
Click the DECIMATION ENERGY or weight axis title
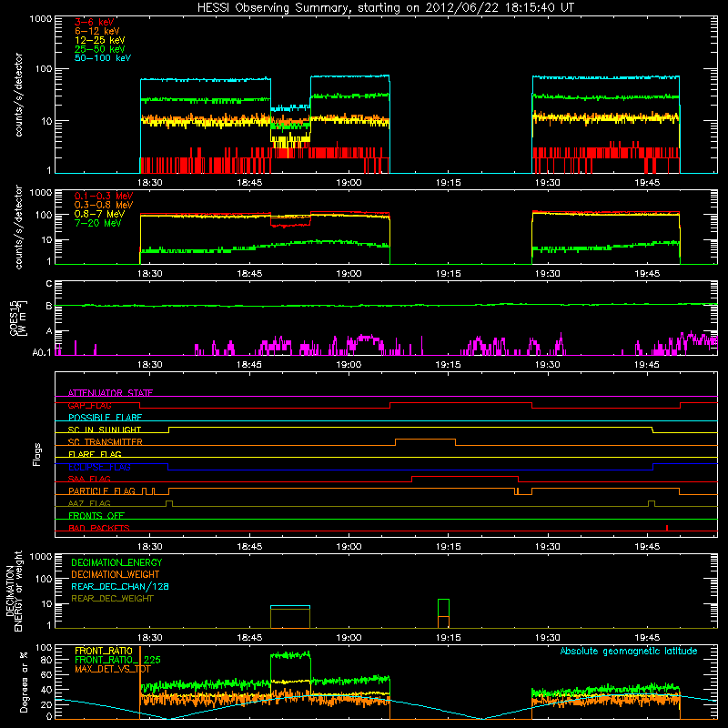click(14, 591)
